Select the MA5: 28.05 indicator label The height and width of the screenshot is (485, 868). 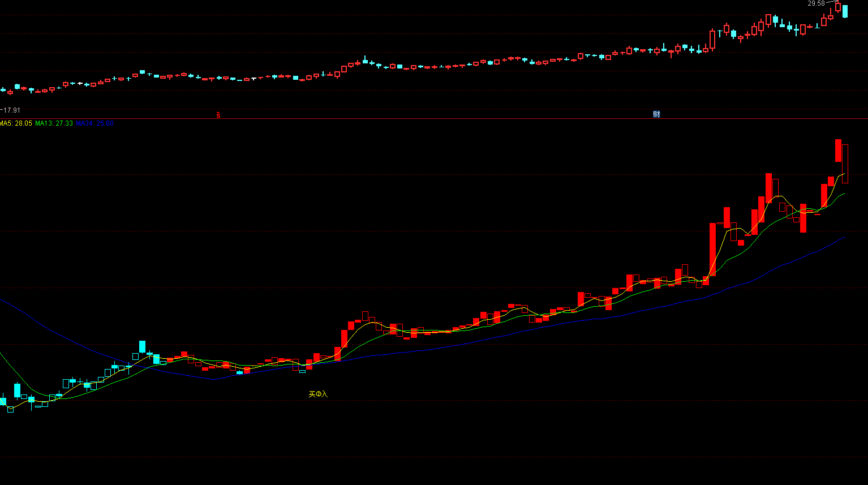pos(16,123)
